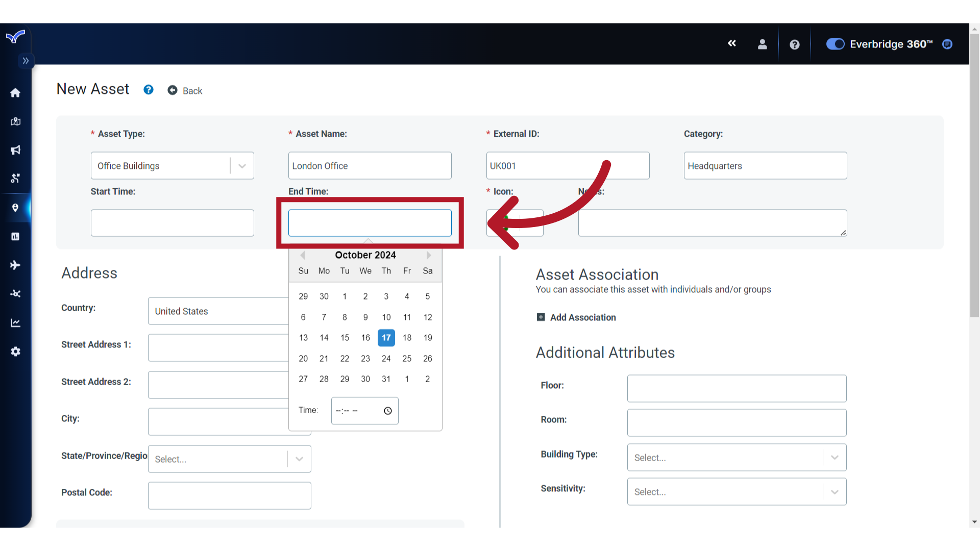Click the help question mark icon
This screenshot has height=551, width=980.
pyautogui.click(x=148, y=89)
